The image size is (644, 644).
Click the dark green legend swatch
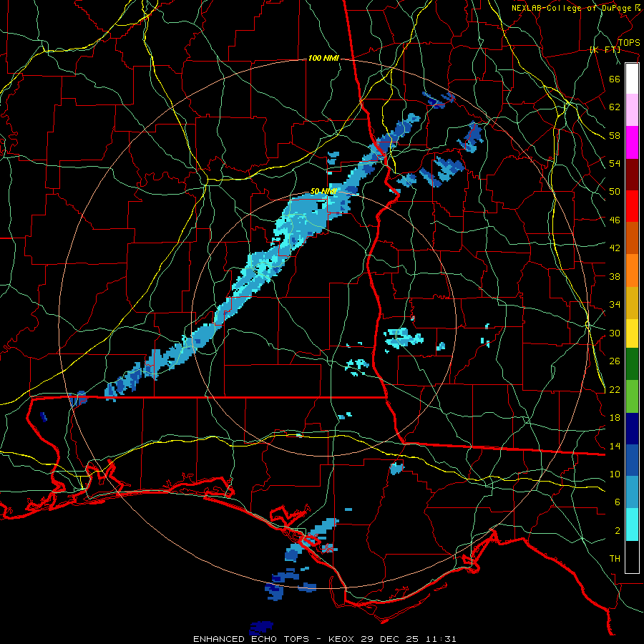(x=632, y=364)
